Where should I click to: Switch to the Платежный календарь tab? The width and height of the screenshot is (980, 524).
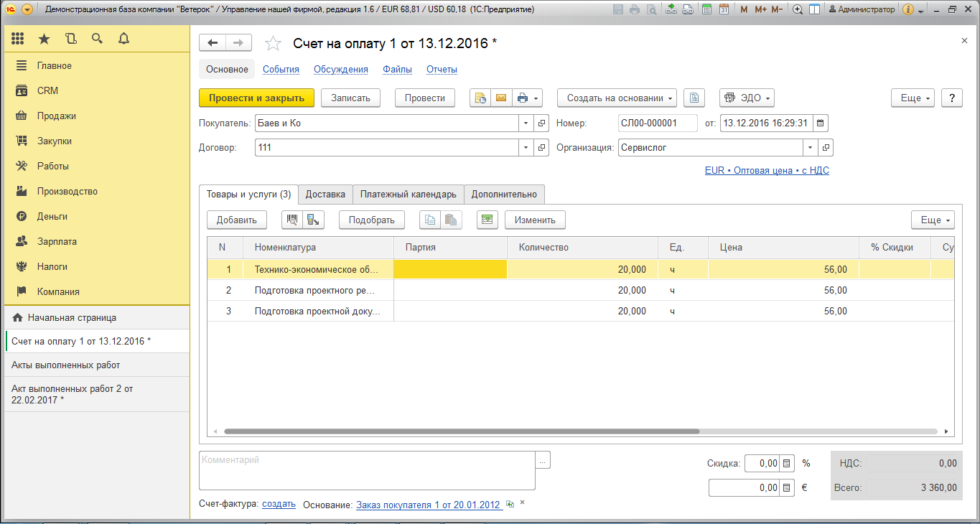pyautogui.click(x=408, y=194)
